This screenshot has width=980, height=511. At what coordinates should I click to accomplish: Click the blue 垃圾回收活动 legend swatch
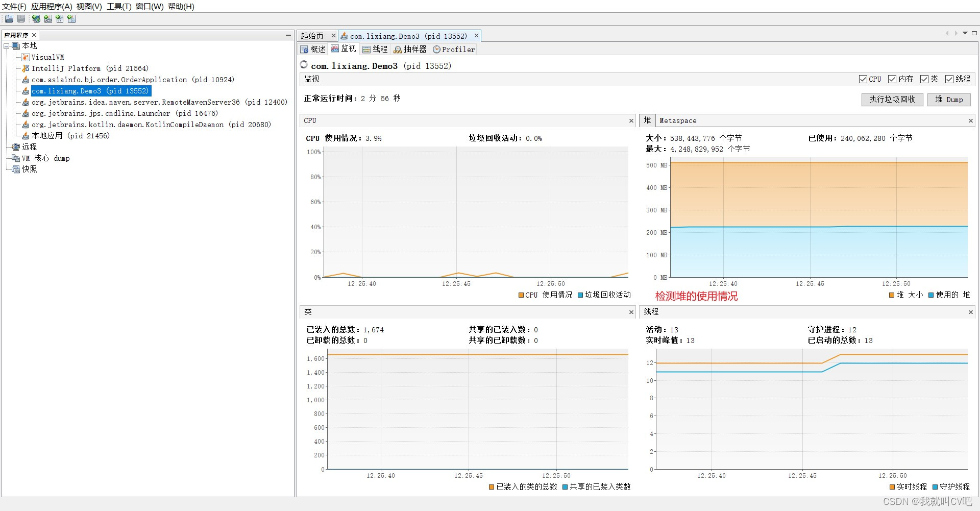(580, 295)
